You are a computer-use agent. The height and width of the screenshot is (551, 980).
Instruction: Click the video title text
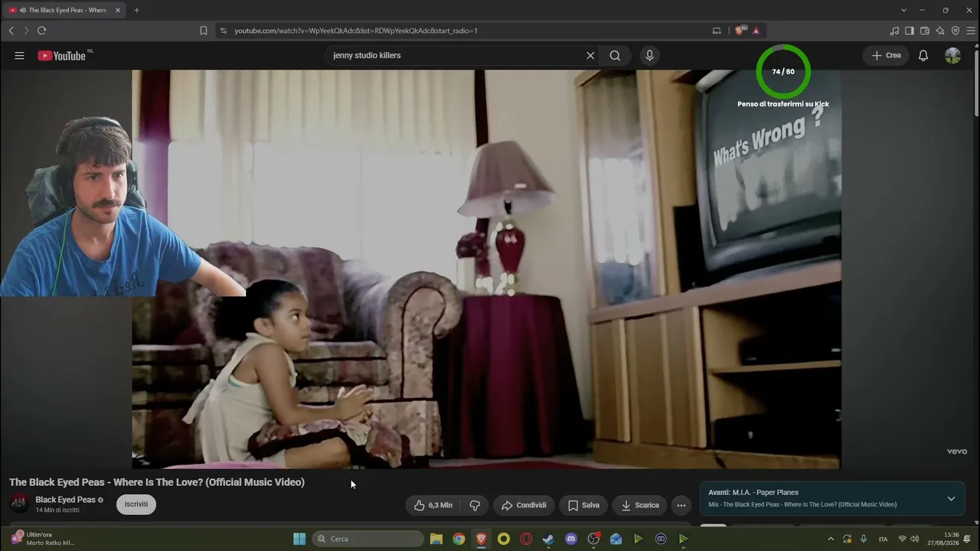point(157,482)
